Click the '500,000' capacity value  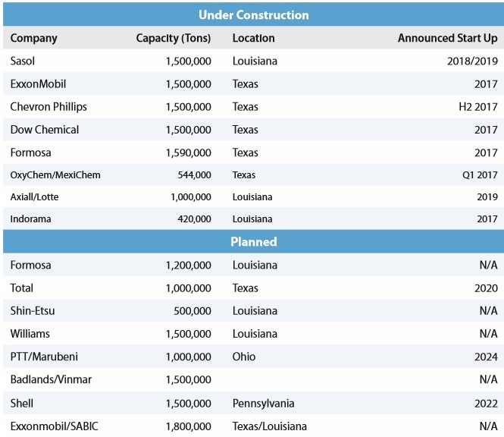pos(193,311)
